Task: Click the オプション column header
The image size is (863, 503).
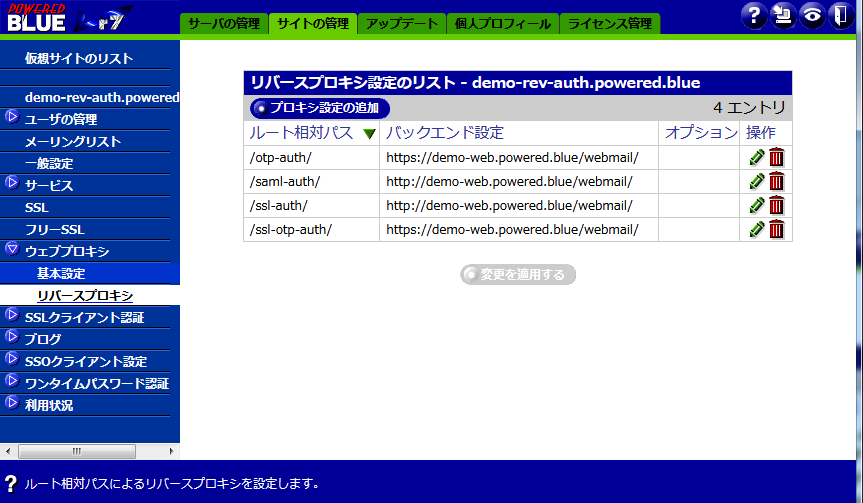Action: (701, 133)
